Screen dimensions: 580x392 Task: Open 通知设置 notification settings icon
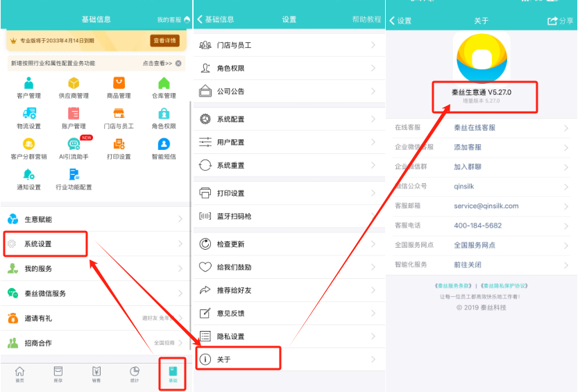pyautogui.click(x=29, y=174)
